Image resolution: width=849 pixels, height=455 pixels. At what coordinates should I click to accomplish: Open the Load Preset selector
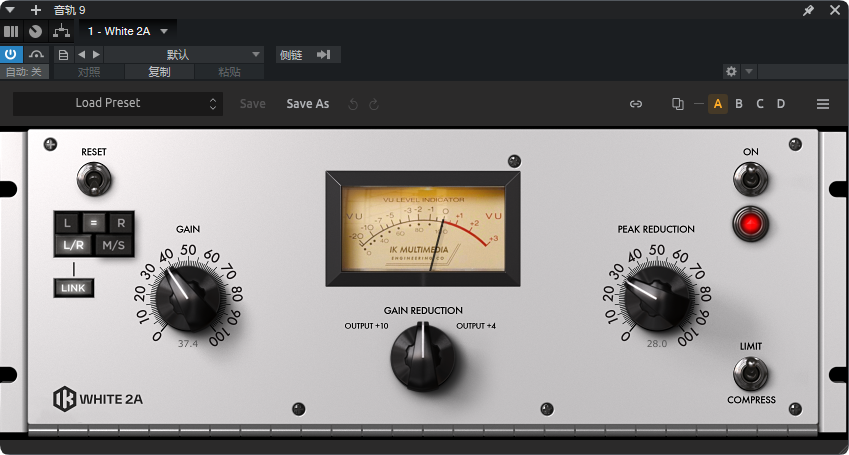point(118,103)
